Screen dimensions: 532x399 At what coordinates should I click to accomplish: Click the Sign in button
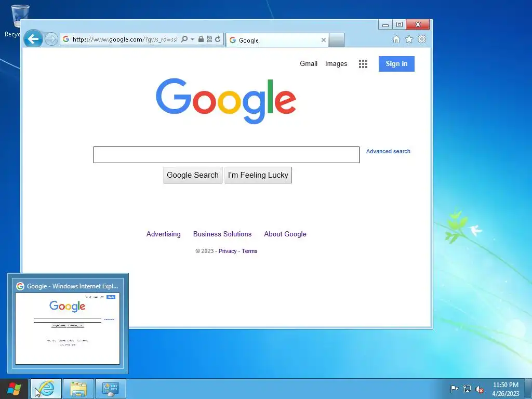(396, 64)
